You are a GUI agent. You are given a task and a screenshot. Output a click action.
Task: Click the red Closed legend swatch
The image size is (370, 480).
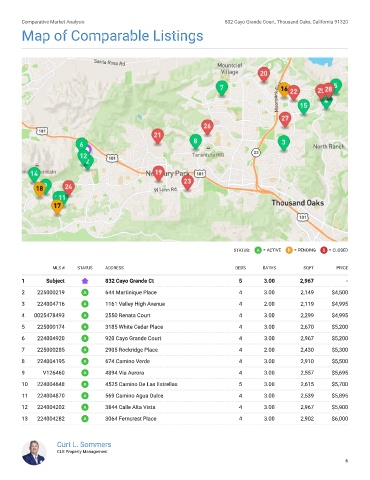coord(324,250)
